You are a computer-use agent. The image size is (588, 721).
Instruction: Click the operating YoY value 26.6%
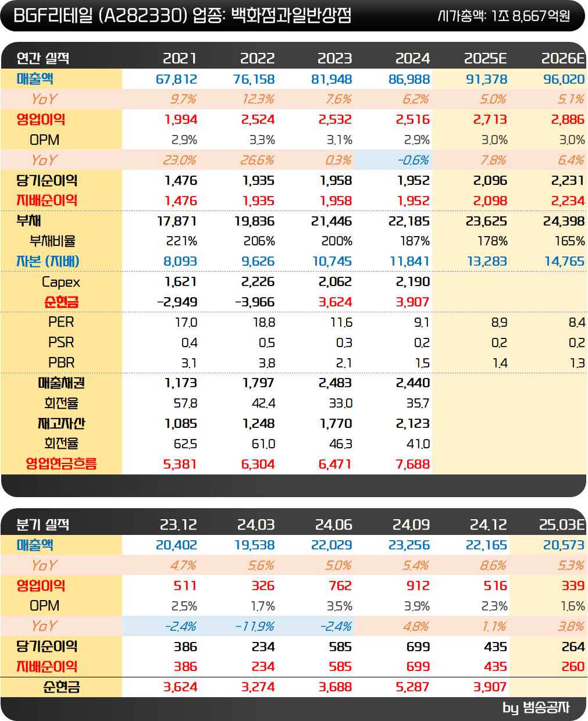pyautogui.click(x=258, y=160)
